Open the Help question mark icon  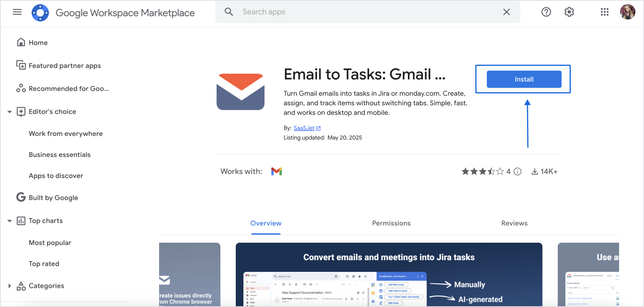(x=546, y=12)
